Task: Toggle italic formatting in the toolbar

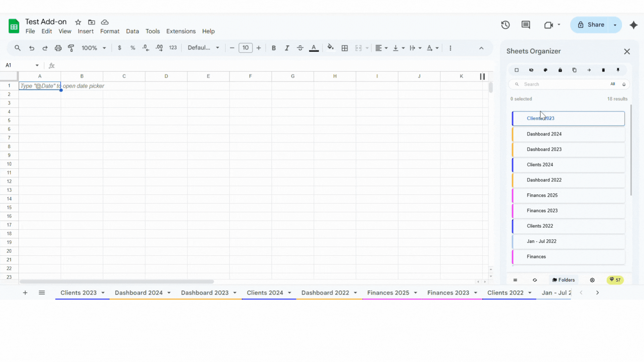Action: pyautogui.click(x=287, y=48)
